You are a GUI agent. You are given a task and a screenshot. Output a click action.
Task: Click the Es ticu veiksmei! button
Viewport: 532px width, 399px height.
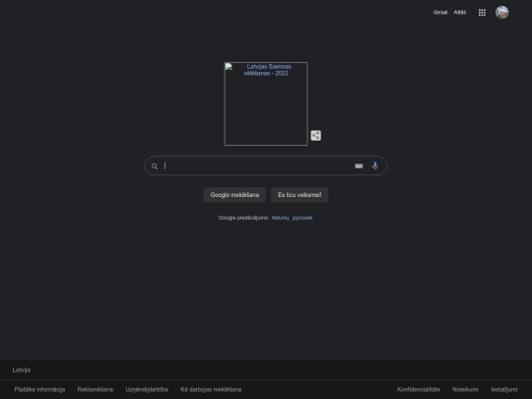tap(299, 195)
